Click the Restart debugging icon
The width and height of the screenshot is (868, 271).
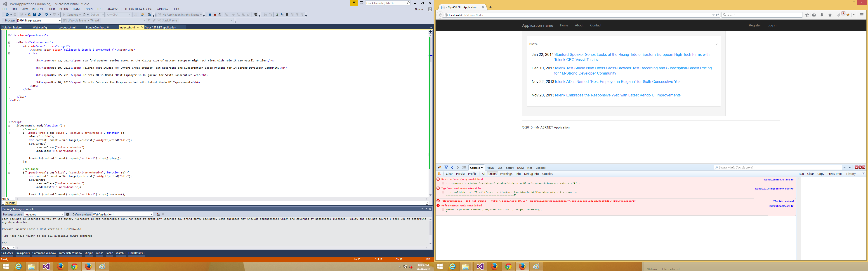pyautogui.click(x=220, y=15)
